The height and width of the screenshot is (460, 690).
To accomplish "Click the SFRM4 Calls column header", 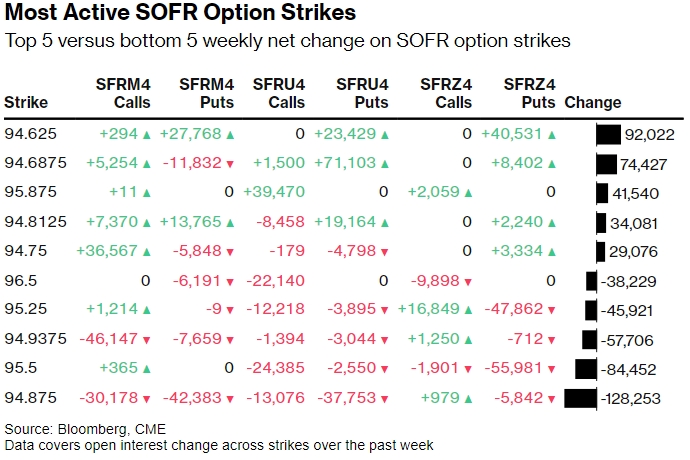I will [123, 92].
